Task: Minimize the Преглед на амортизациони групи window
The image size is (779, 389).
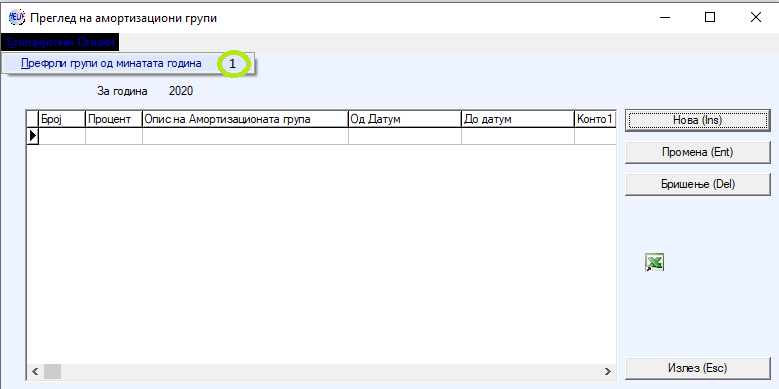Action: coord(665,17)
